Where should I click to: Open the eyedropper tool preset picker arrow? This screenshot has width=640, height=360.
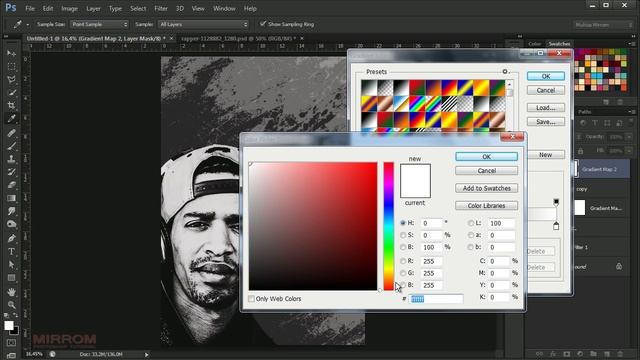tap(28, 25)
